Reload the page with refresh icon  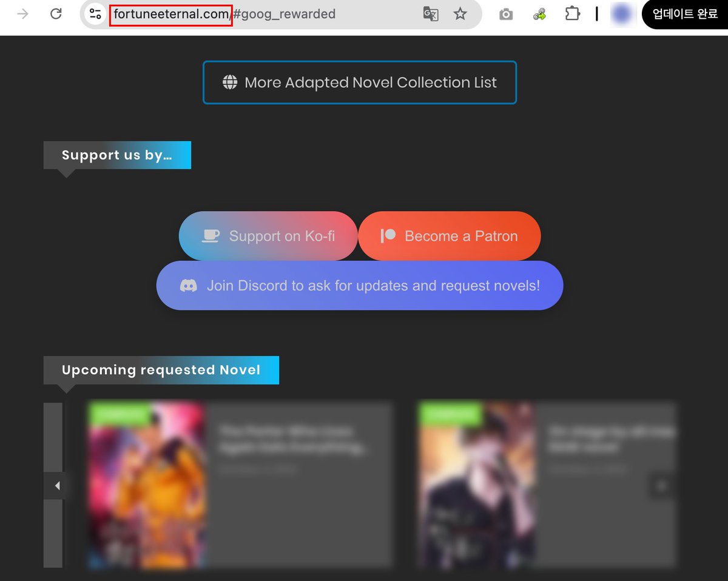click(56, 14)
